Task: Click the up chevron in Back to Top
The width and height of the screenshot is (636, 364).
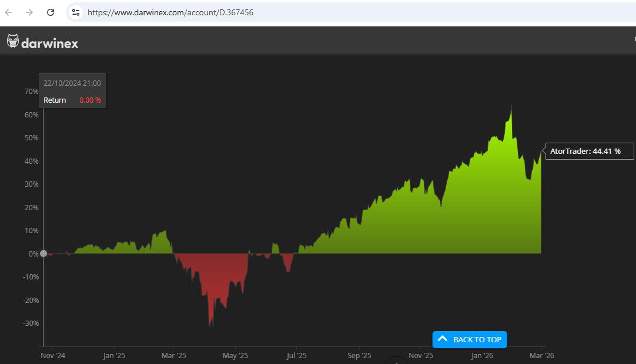Action: coord(443,339)
